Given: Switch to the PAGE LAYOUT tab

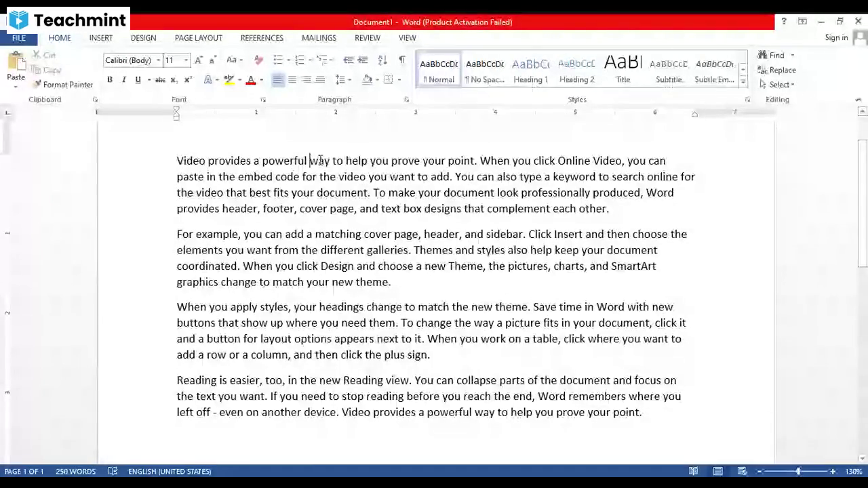Looking at the screenshot, I should pos(199,38).
